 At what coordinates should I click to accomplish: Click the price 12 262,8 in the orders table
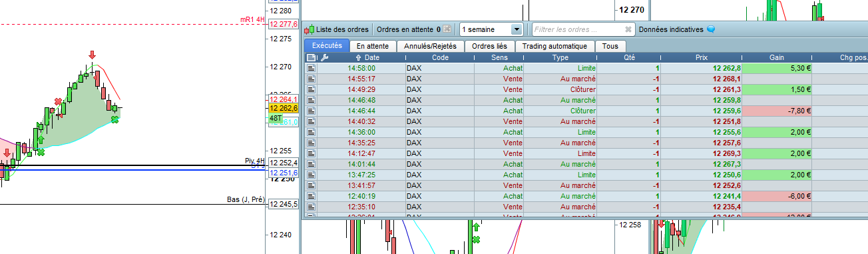727,68
